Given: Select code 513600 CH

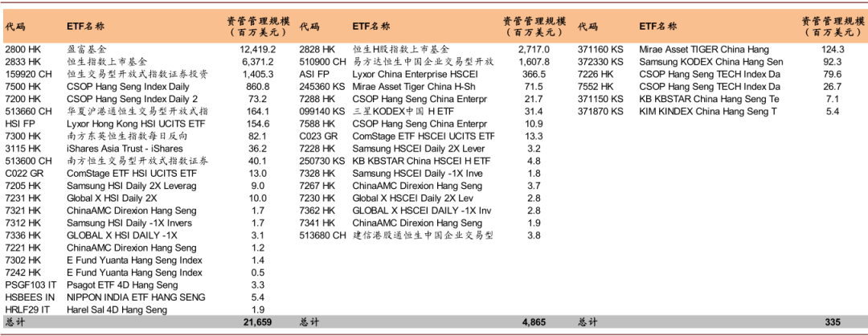Looking at the screenshot, I should coord(28,161).
